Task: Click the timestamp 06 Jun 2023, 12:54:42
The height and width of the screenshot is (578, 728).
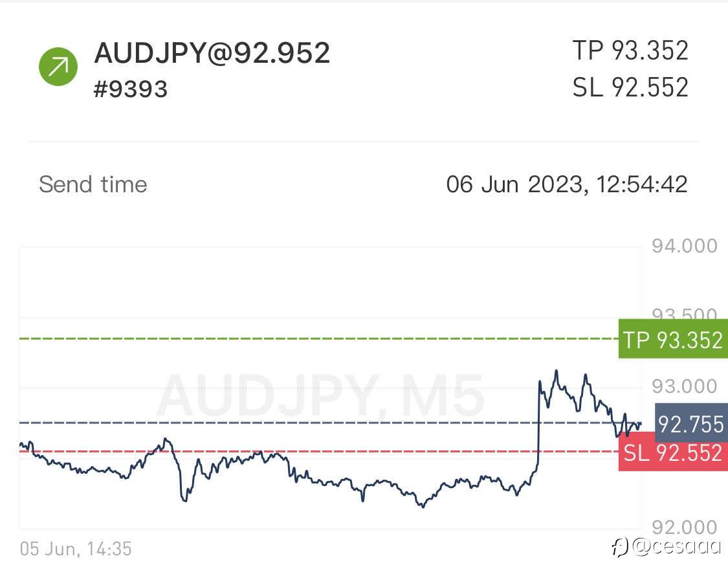Action: (x=567, y=184)
